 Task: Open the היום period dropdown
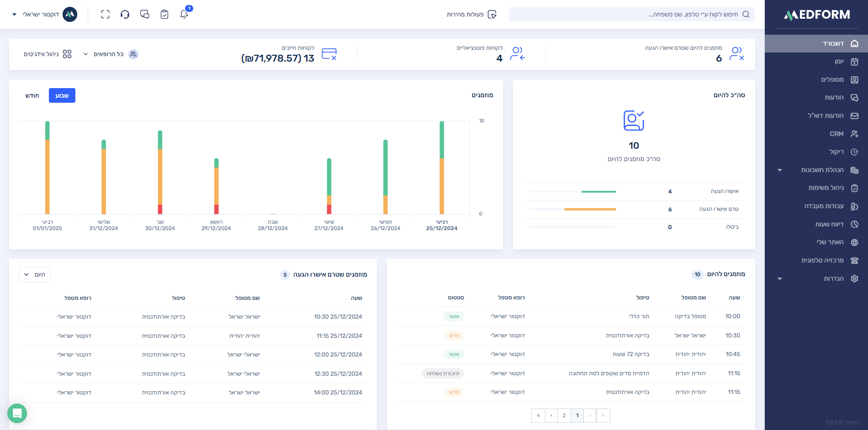coord(35,275)
